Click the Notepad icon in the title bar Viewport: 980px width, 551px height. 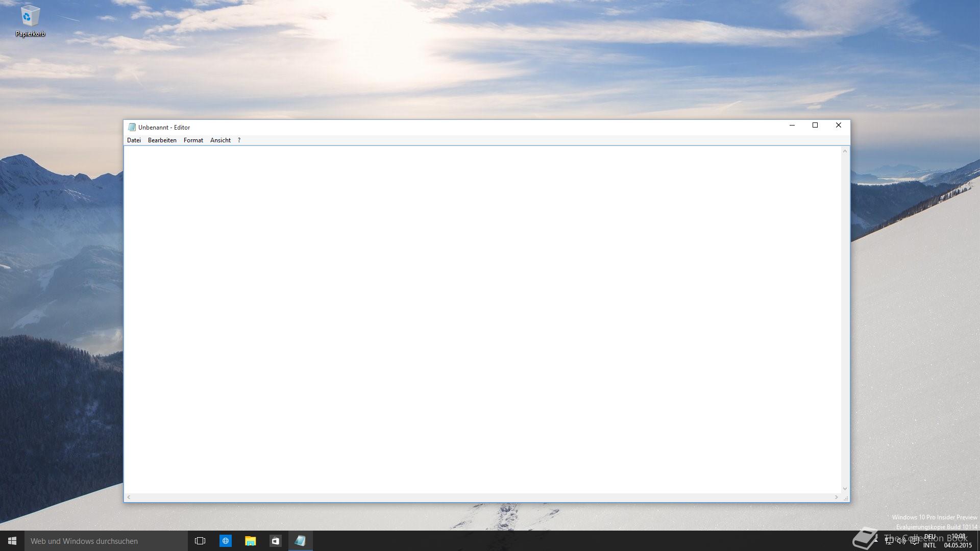(132, 127)
